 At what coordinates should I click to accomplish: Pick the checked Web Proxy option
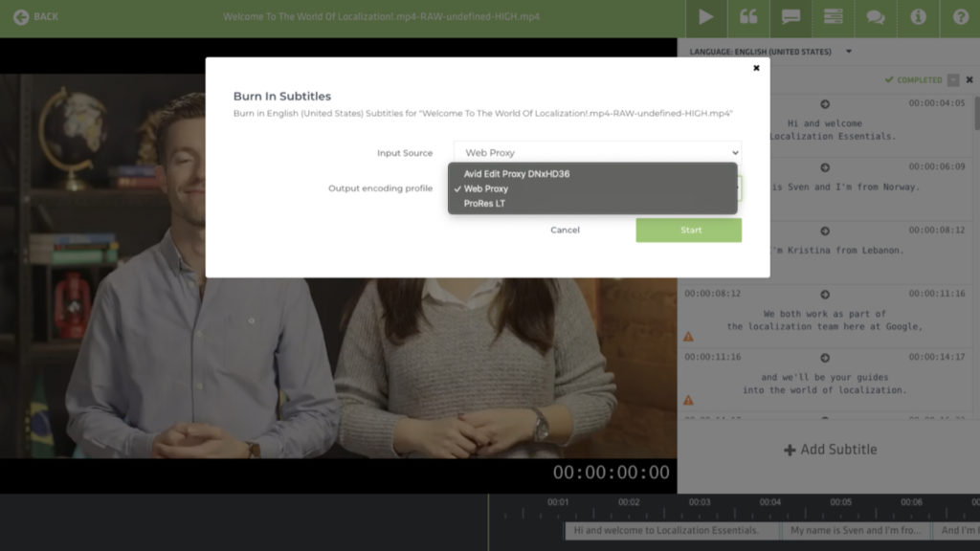click(x=485, y=188)
